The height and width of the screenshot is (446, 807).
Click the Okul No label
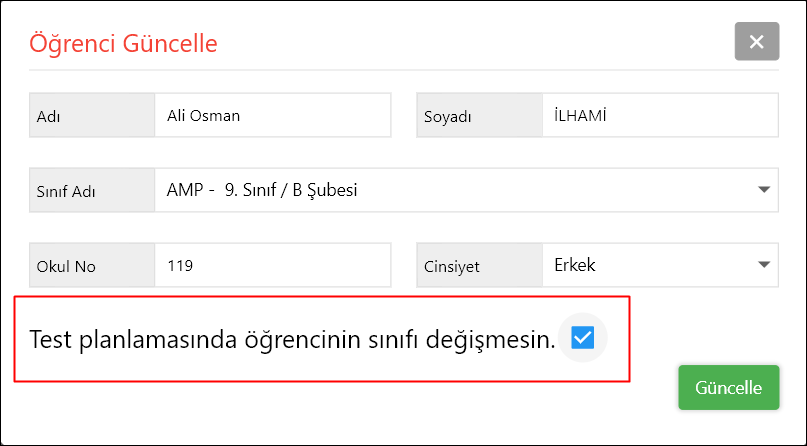click(x=65, y=266)
